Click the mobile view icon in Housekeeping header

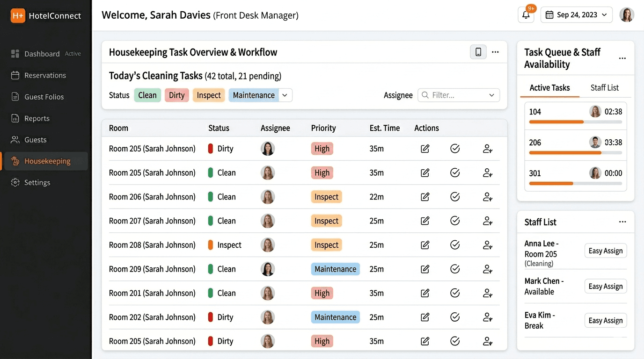tap(478, 52)
